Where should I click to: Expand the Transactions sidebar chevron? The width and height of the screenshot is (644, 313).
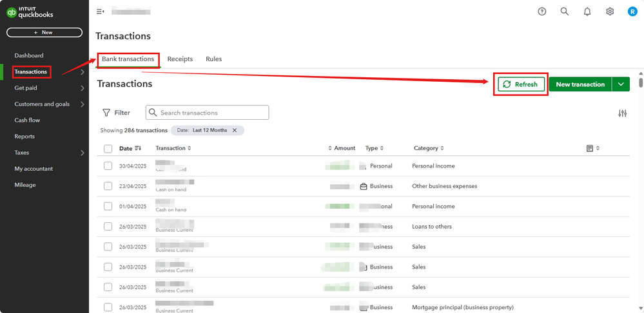pos(83,72)
